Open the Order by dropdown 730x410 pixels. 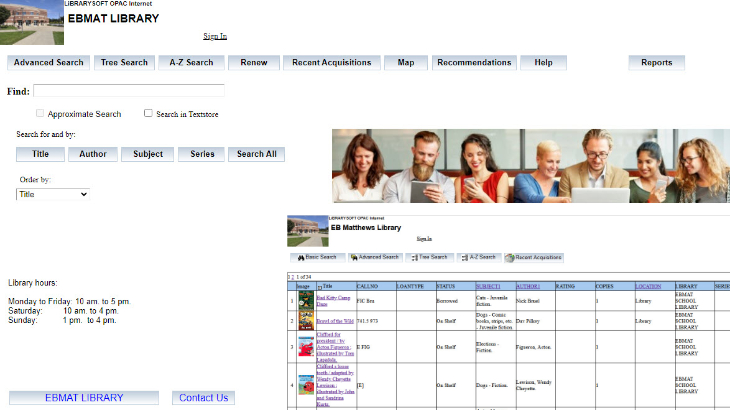coord(53,194)
